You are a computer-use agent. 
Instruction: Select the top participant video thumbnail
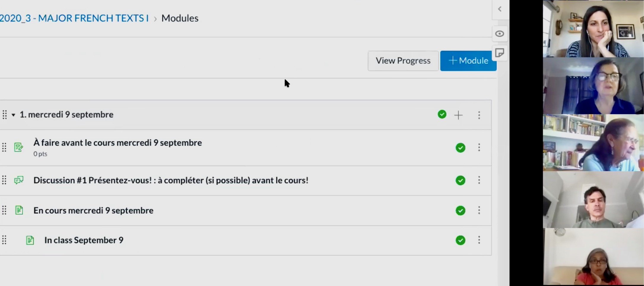coord(593,28)
